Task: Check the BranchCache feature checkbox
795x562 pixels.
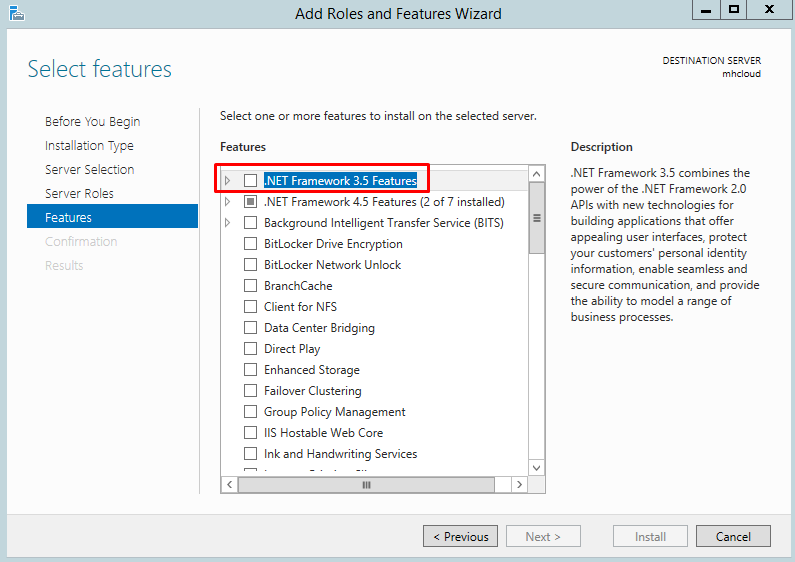Action: click(x=250, y=286)
